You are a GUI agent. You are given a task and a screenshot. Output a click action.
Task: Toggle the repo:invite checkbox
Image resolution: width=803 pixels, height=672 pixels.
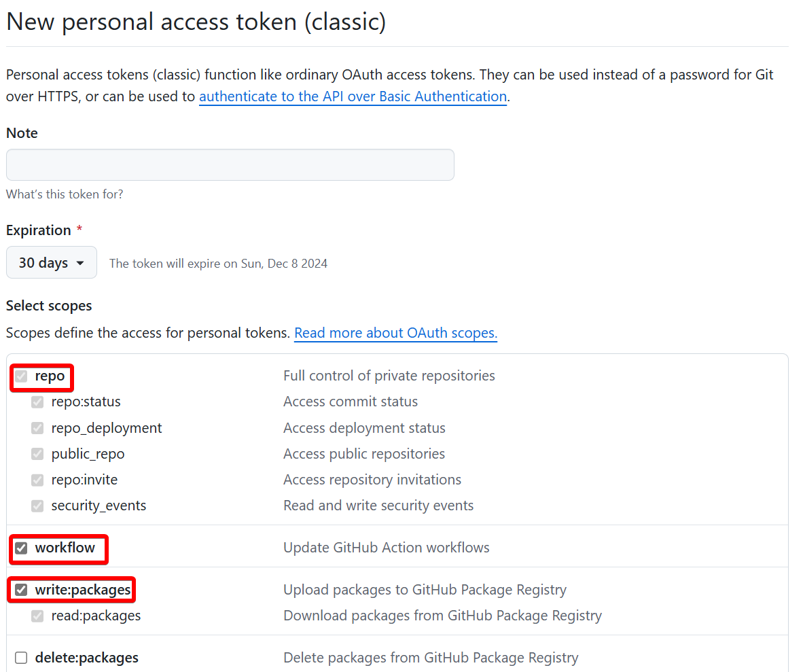(37, 480)
